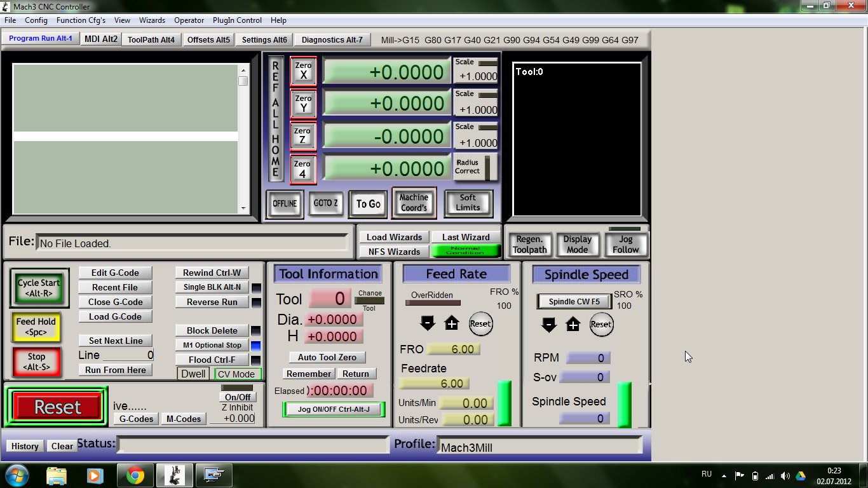Switch to the Diagnostics Alt-7 tab

pyautogui.click(x=332, y=39)
